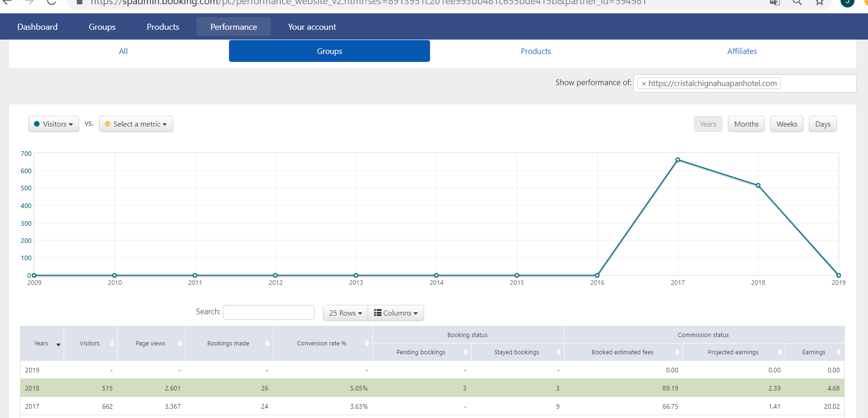Click the 2017 chart data point
The image size is (868, 418).
pyautogui.click(x=678, y=160)
